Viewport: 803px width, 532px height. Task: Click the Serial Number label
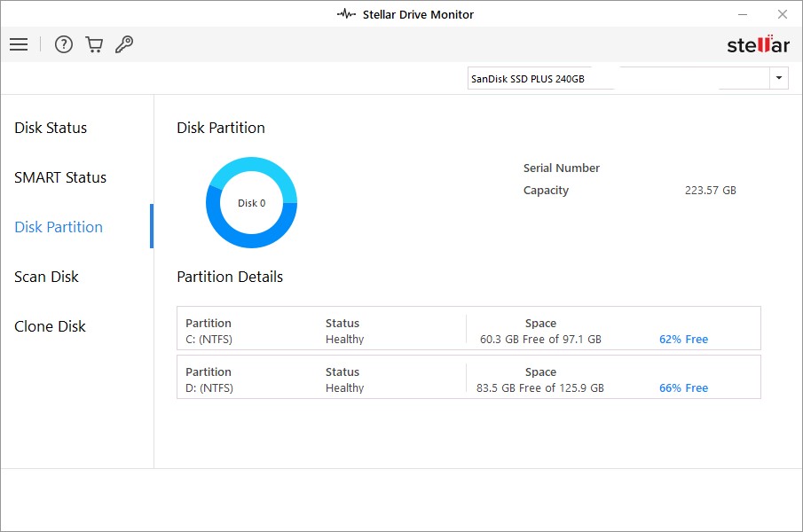(562, 168)
